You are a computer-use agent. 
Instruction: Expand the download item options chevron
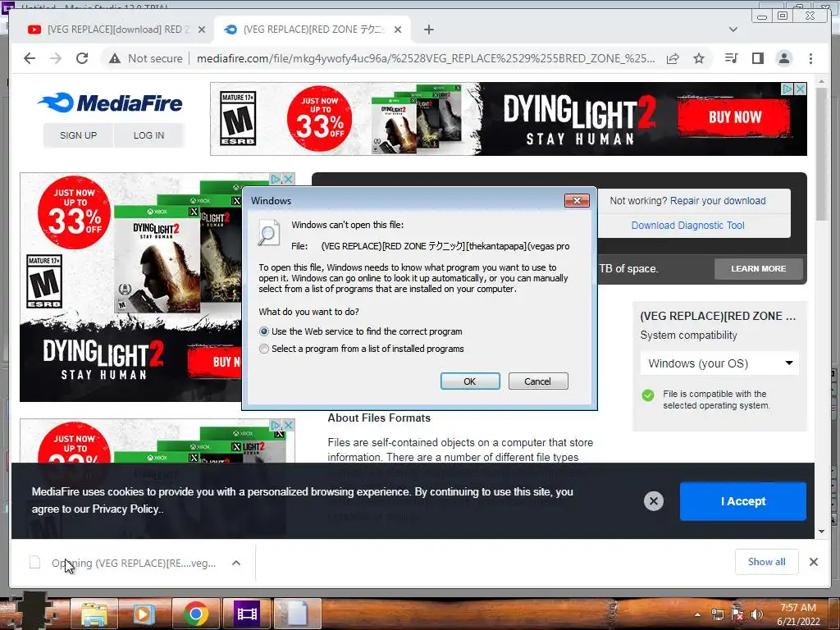235,563
